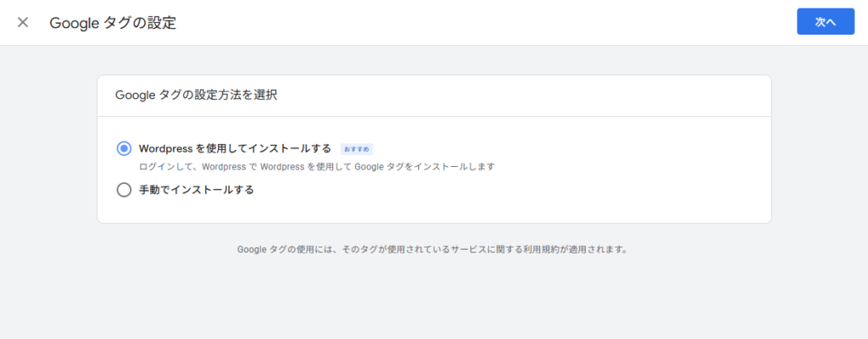868x339 pixels.
Task: Click empty card space below 手動でインストールする
Action: (x=424, y=210)
